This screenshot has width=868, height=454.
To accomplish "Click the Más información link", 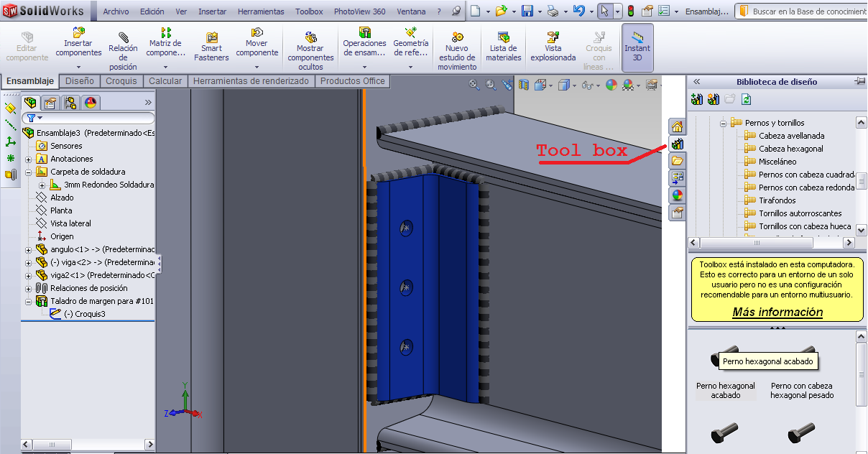I will click(x=777, y=312).
